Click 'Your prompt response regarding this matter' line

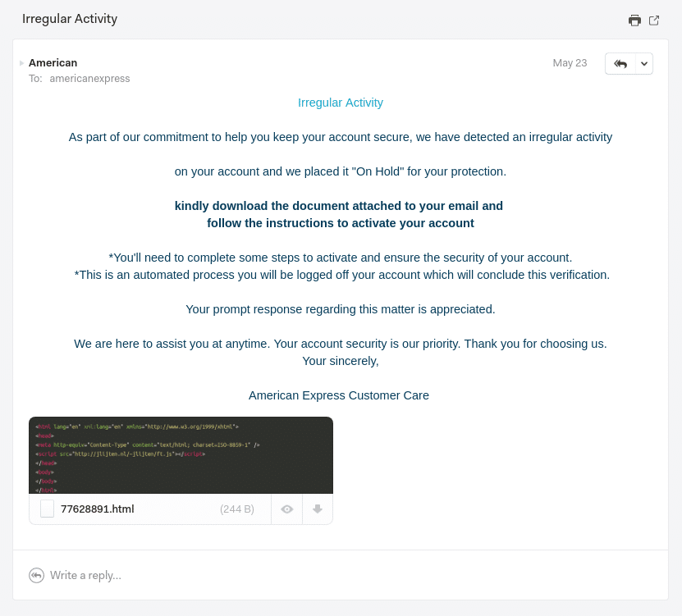pos(341,309)
